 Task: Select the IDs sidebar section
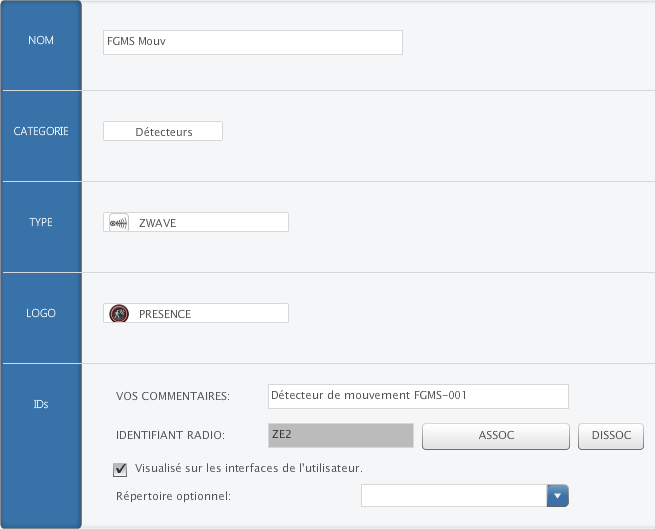point(41,405)
